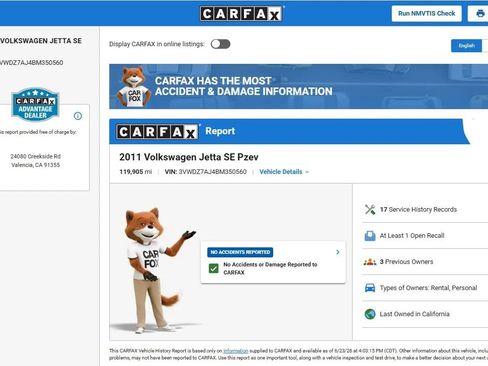The height and width of the screenshot is (366, 488).
Task: Click No Accidents or Damage Reported text
Action: tap(270, 268)
